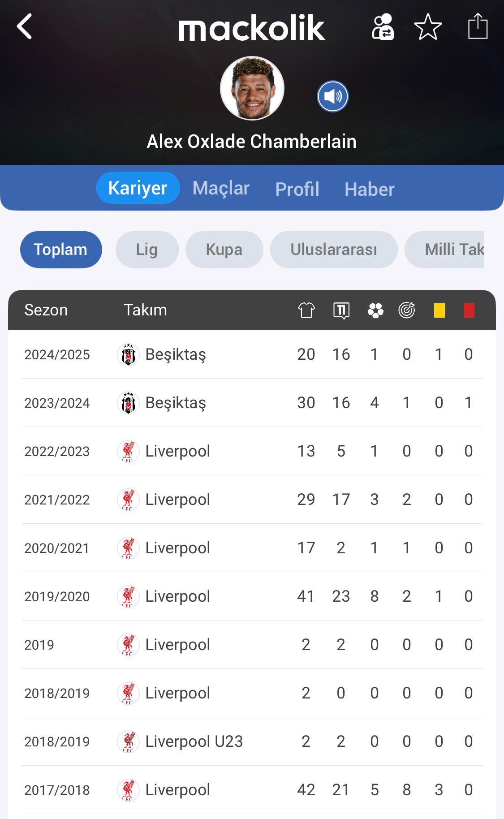Image resolution: width=504 pixels, height=819 pixels.
Task: Select the Kupa filter chip
Action: [x=224, y=250]
